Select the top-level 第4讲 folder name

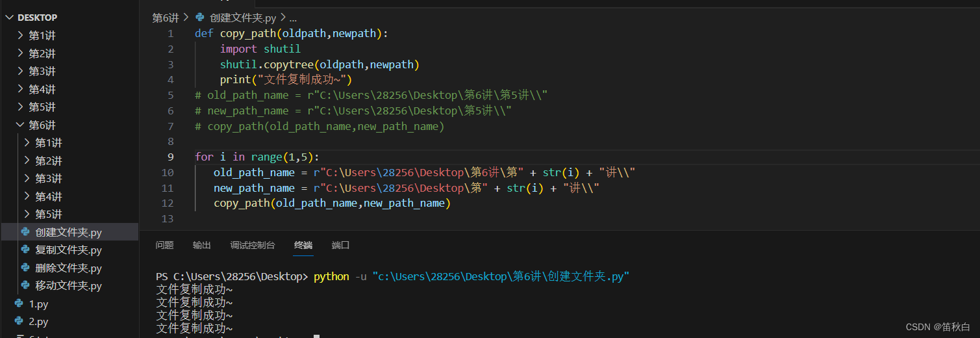click(x=42, y=89)
